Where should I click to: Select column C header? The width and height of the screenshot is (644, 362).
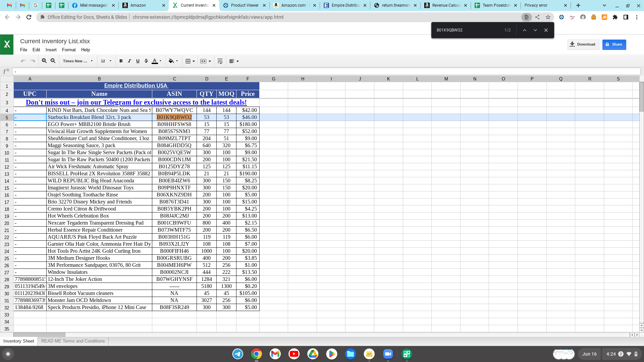pos(174,79)
